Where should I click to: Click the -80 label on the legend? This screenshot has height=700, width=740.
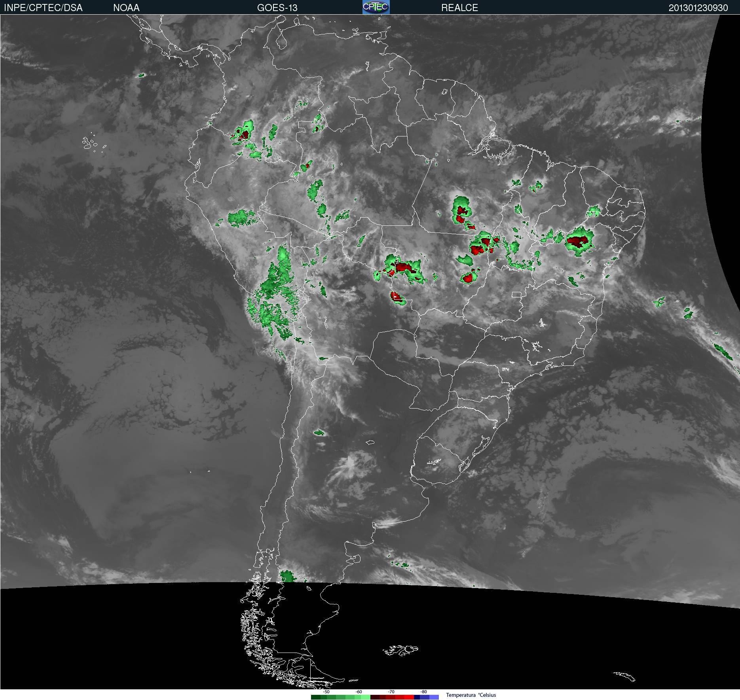tap(423, 692)
